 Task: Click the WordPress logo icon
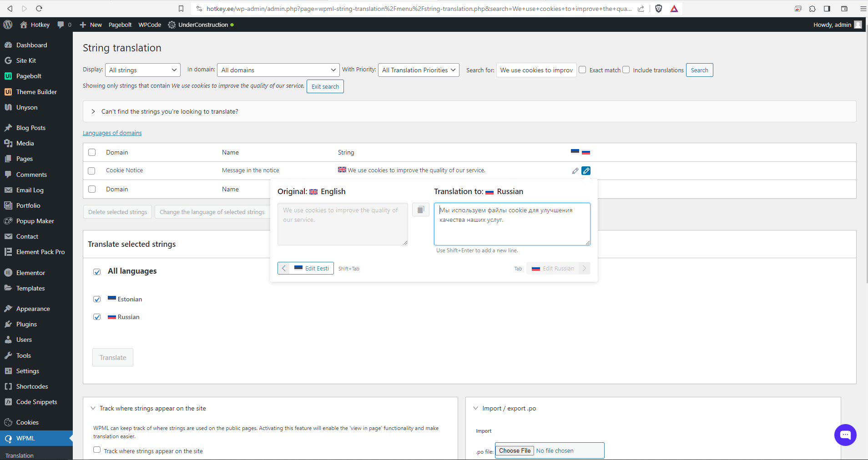8,25
